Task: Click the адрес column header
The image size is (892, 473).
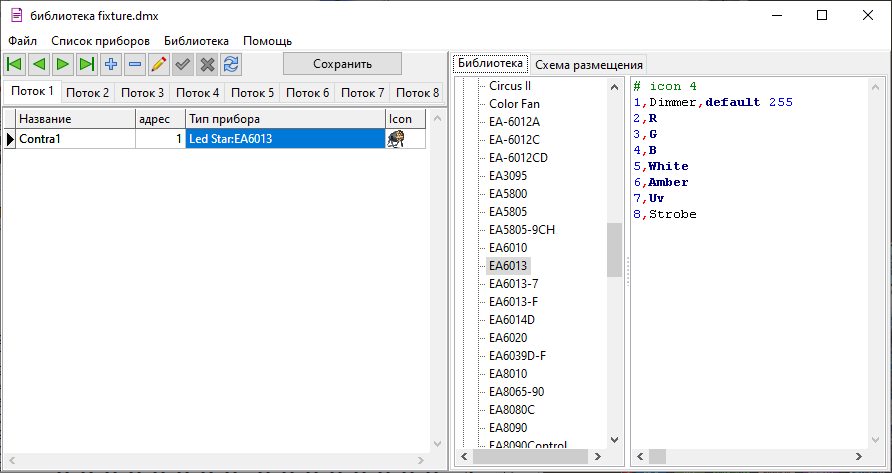Action: pyautogui.click(x=160, y=119)
